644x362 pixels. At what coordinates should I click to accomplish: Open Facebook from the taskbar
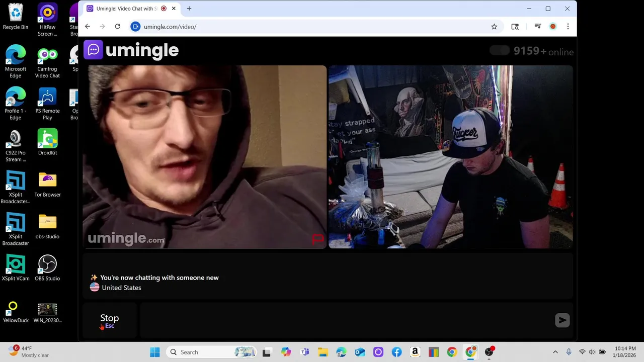click(x=396, y=352)
